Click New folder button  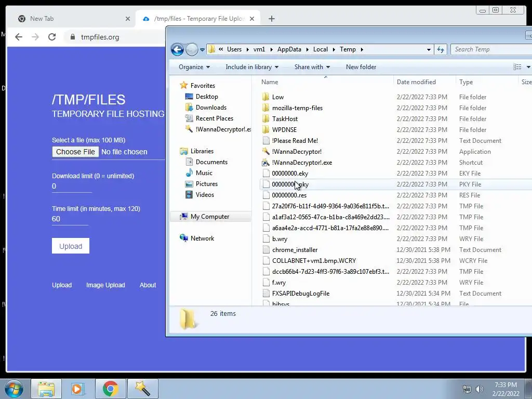pos(361,67)
